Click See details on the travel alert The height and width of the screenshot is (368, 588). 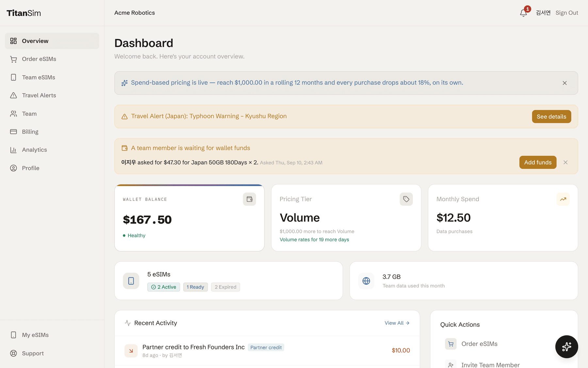click(551, 116)
